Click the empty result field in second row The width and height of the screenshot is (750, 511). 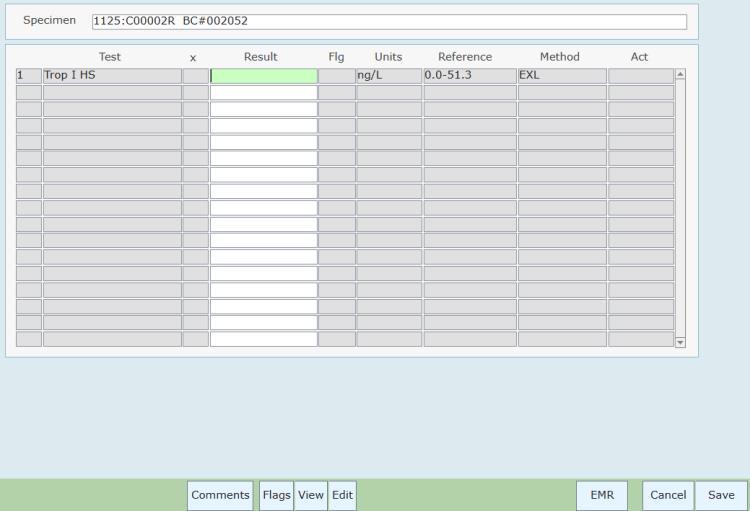[x=263, y=92]
